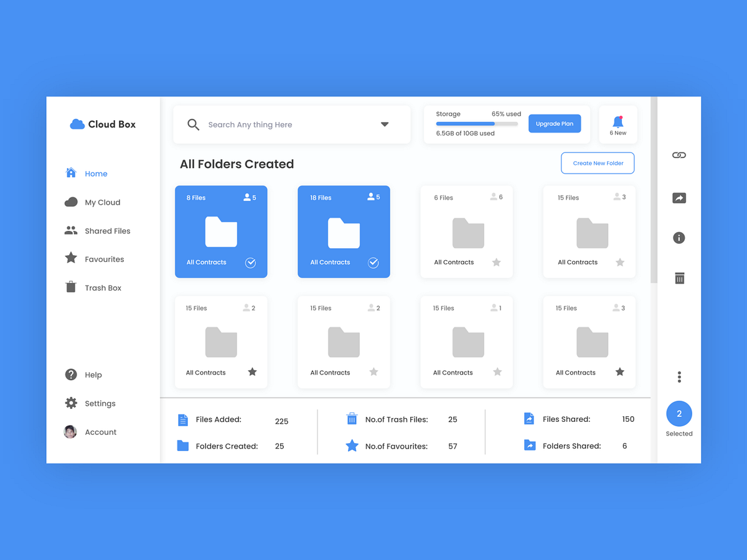Deselect the first All Contracts folder checkmark
Viewport: 747px width, 560px height.
[251, 263]
